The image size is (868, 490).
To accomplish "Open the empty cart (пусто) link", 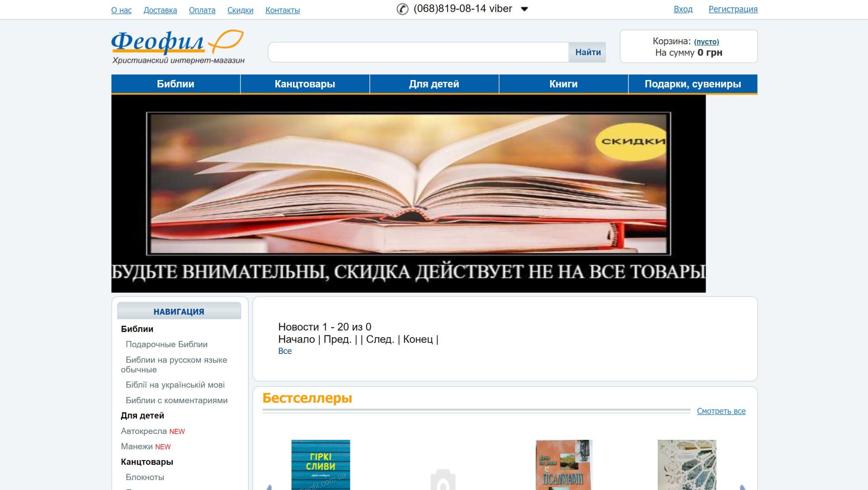I will [x=706, y=42].
